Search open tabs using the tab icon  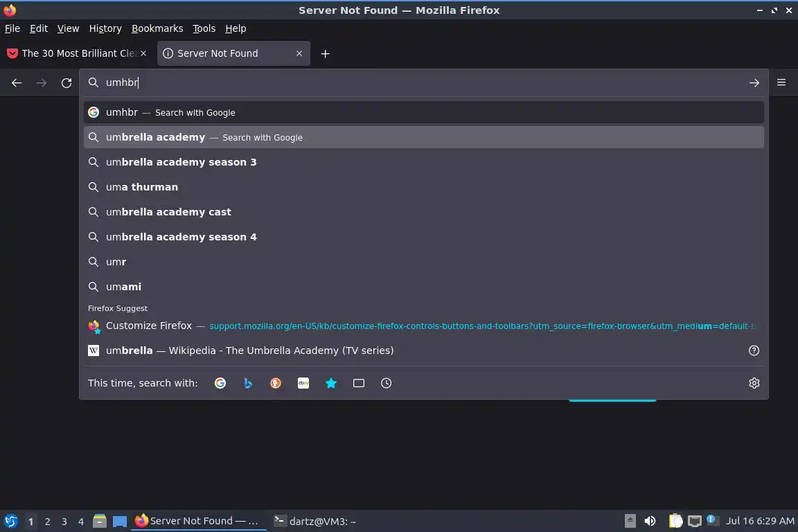point(359,383)
